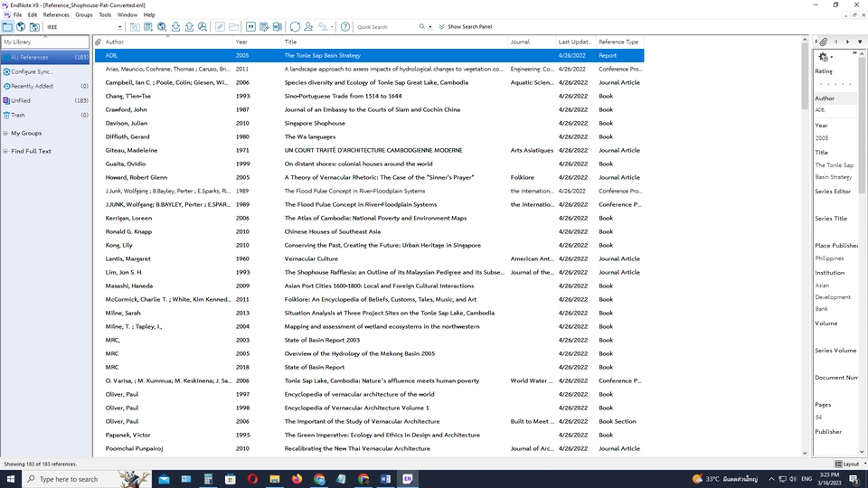Click the gear options icon in reference panel
Viewport: 868px width, 488px height.
click(823, 56)
